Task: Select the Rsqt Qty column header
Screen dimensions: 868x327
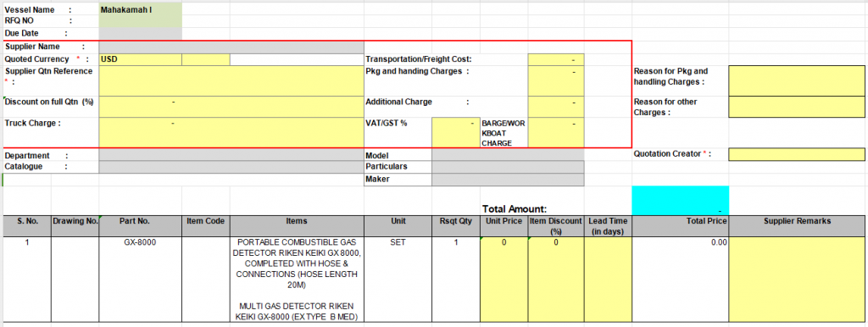Action: click(455, 225)
